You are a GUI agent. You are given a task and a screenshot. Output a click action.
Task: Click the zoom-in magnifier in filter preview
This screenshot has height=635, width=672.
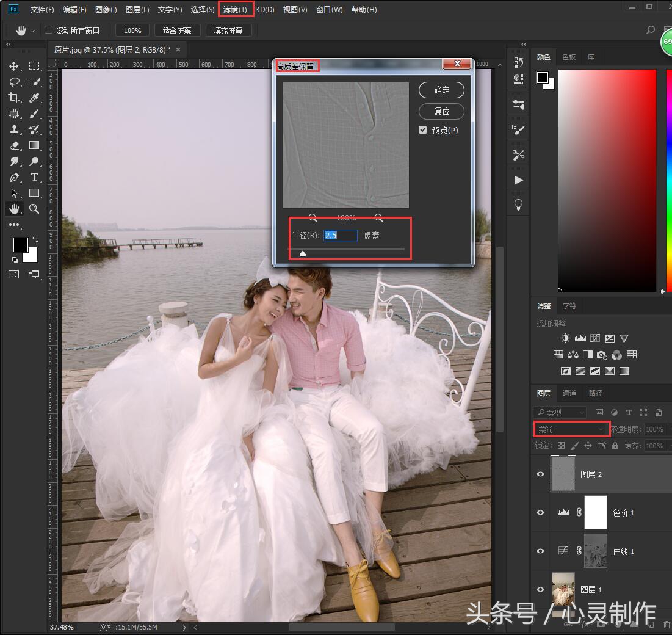378,217
